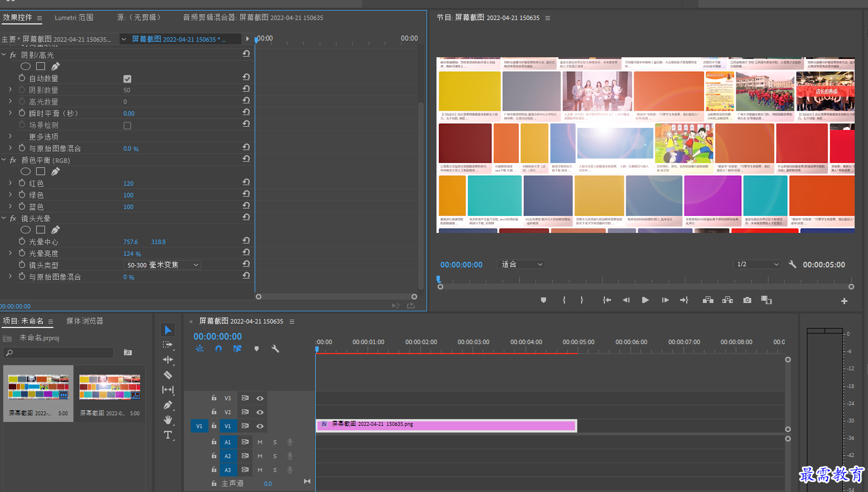Screen dimensions: 868x492
Task: Check the 场景检测 checkbox
Action: click(127, 126)
